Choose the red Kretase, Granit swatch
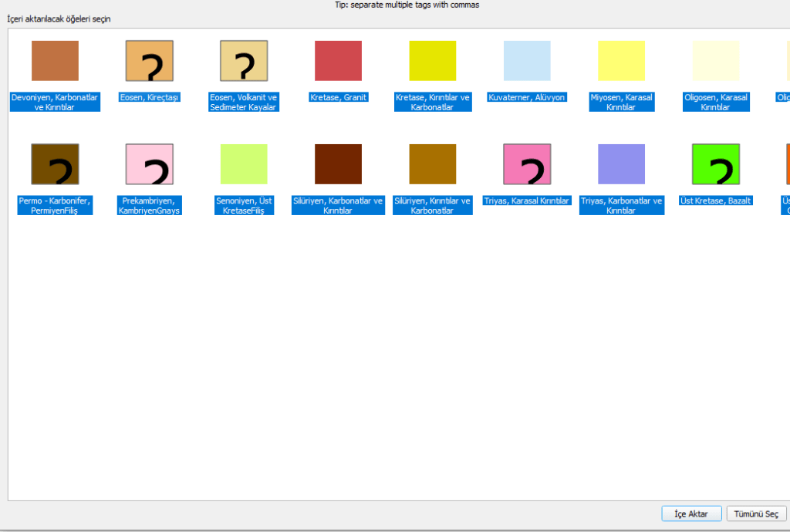Screen dimensions: 790x532 pos(338,61)
